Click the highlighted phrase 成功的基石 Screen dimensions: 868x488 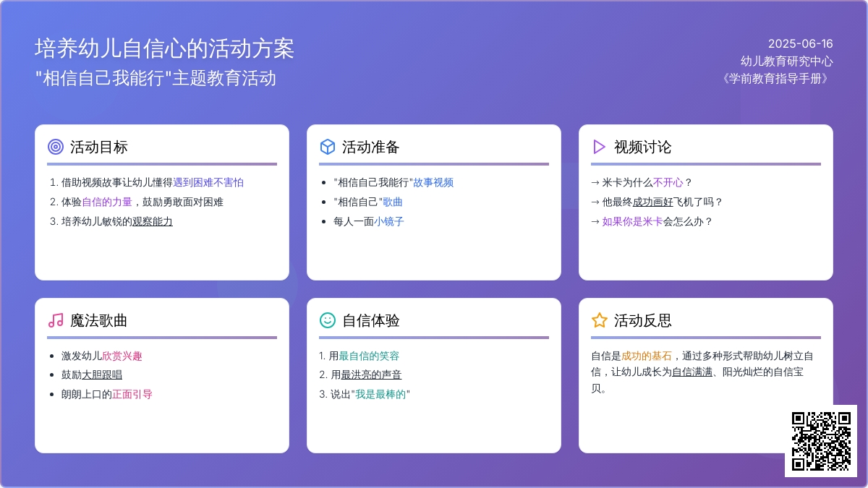coord(647,356)
